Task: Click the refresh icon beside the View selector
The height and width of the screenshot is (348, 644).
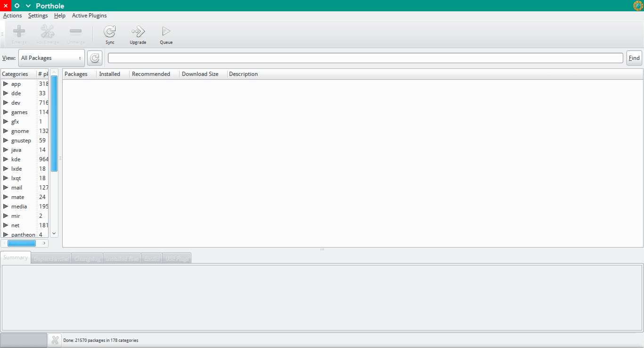Action: pyautogui.click(x=94, y=58)
